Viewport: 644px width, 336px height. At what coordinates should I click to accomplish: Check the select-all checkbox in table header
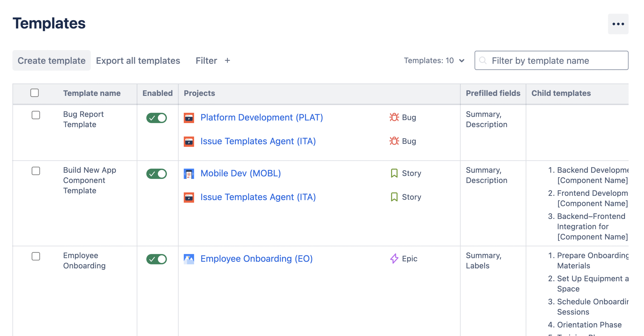pos(34,93)
